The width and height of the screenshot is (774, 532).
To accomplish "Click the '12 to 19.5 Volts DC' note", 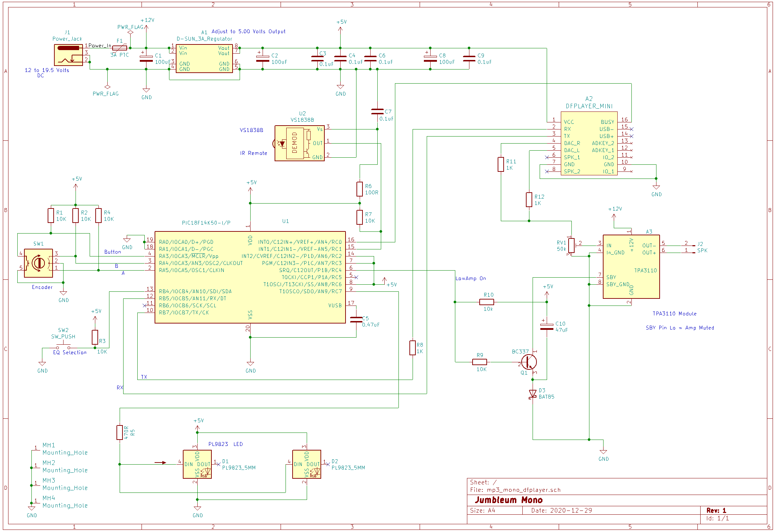I will (x=47, y=73).
